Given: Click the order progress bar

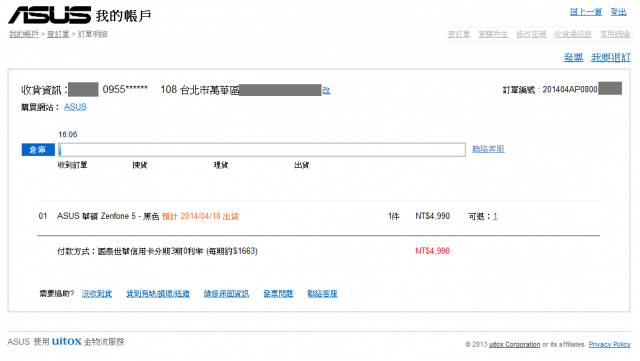Looking at the screenshot, I should (262, 149).
